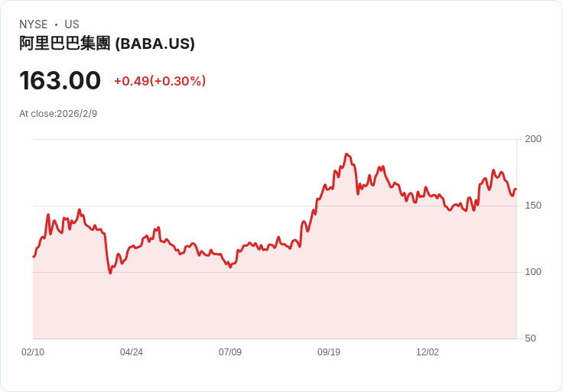Click the chart low point near 07/09
This screenshot has height=392, width=563.
pos(230,267)
